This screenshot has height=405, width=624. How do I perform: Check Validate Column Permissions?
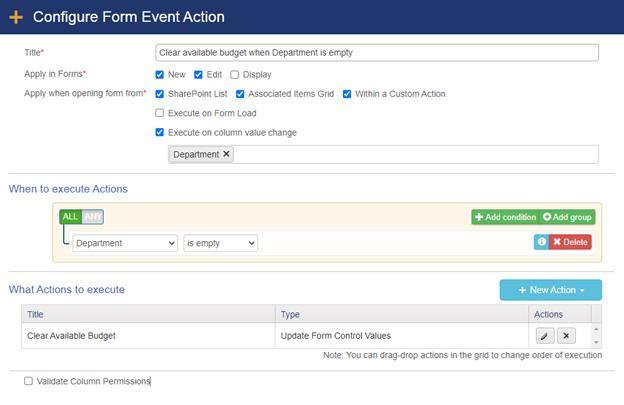click(29, 381)
